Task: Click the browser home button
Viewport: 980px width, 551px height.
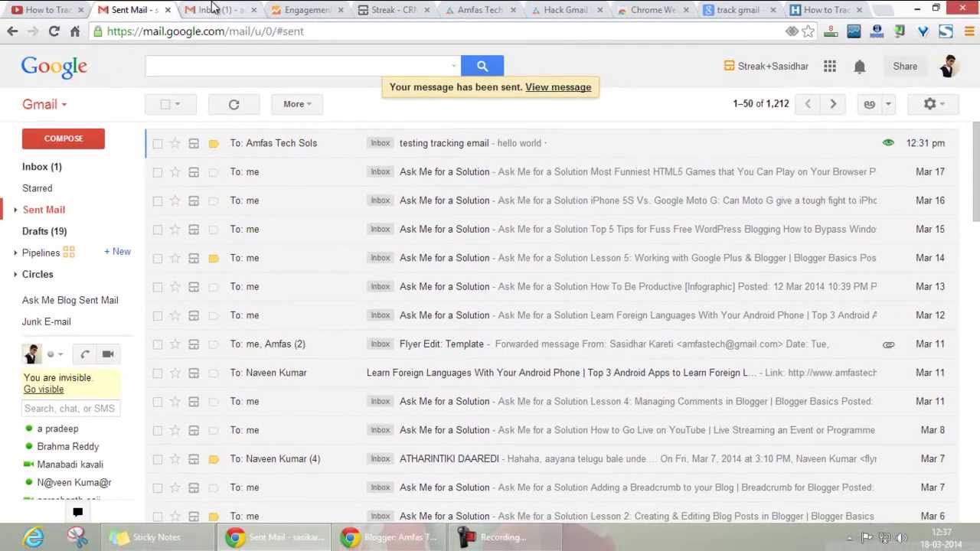Action: 75,31
